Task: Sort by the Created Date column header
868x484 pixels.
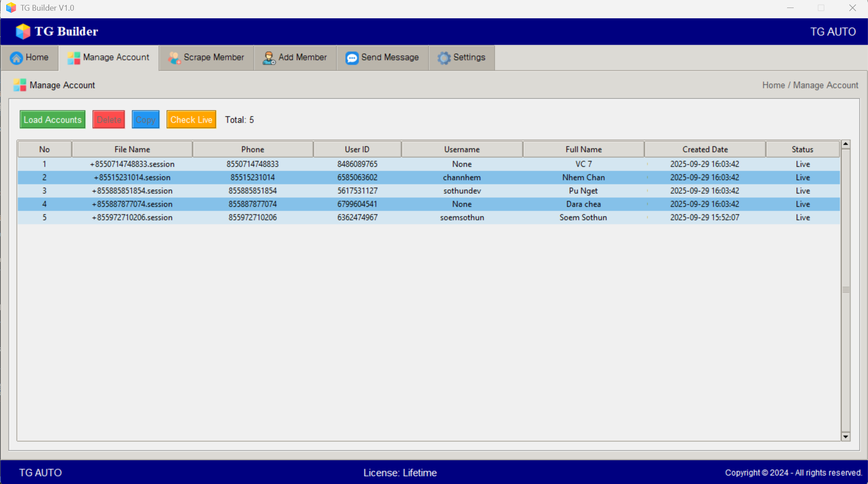Action: point(705,149)
